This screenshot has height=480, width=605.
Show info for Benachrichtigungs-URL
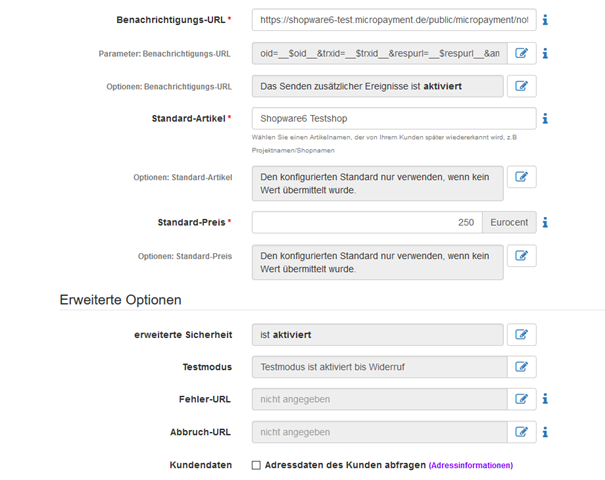click(545, 20)
